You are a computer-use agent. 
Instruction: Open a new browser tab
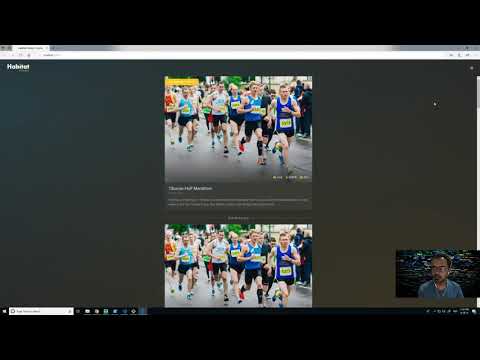[53, 48]
